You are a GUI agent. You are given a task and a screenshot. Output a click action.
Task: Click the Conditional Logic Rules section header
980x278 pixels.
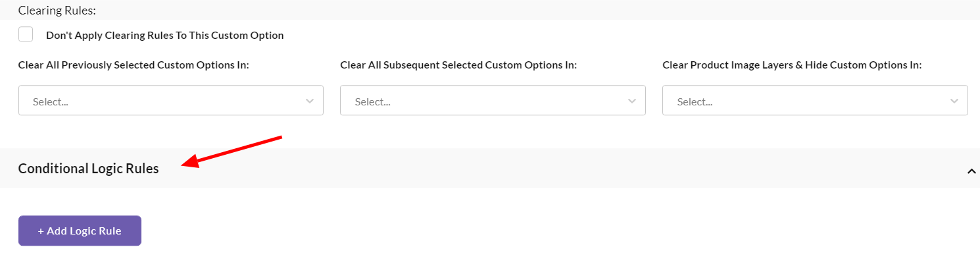point(89,169)
